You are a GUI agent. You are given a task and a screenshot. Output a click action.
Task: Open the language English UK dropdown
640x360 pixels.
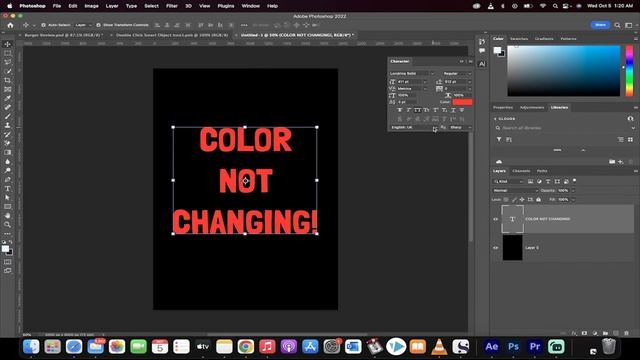(414, 128)
